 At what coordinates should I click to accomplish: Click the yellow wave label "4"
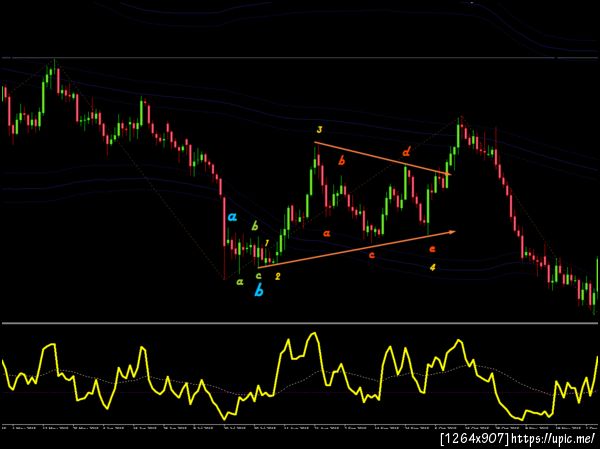[432, 267]
